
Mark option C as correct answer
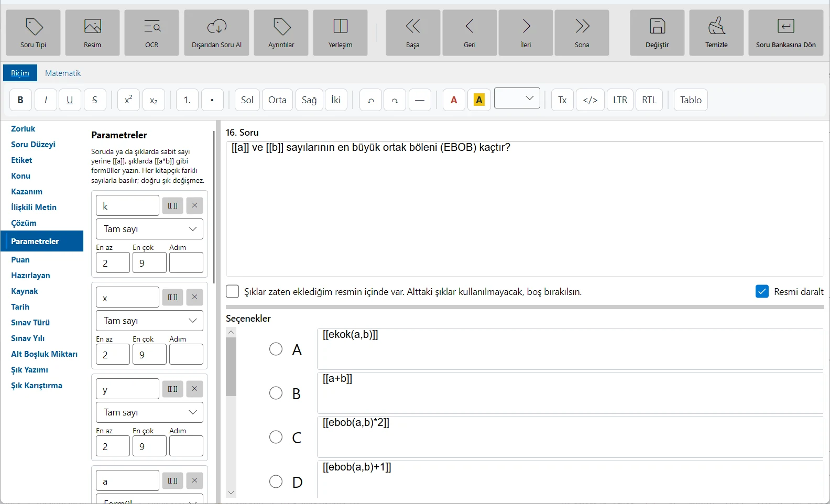point(276,437)
